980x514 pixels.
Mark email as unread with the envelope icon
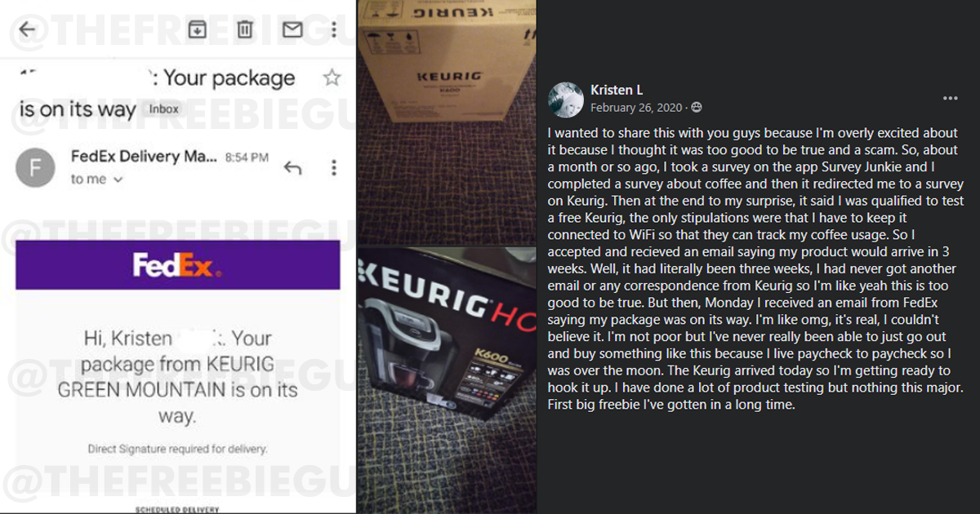[292, 29]
